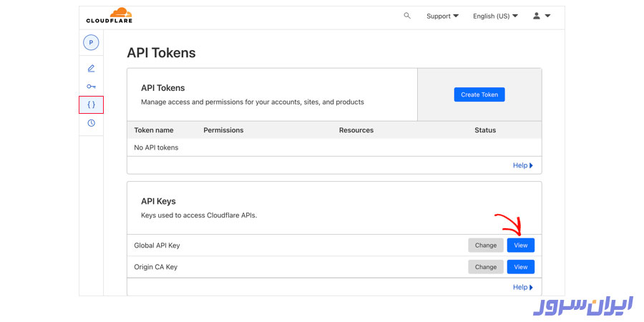The width and height of the screenshot is (644, 322).
Task: View the Global API Key
Action: pyautogui.click(x=520, y=245)
